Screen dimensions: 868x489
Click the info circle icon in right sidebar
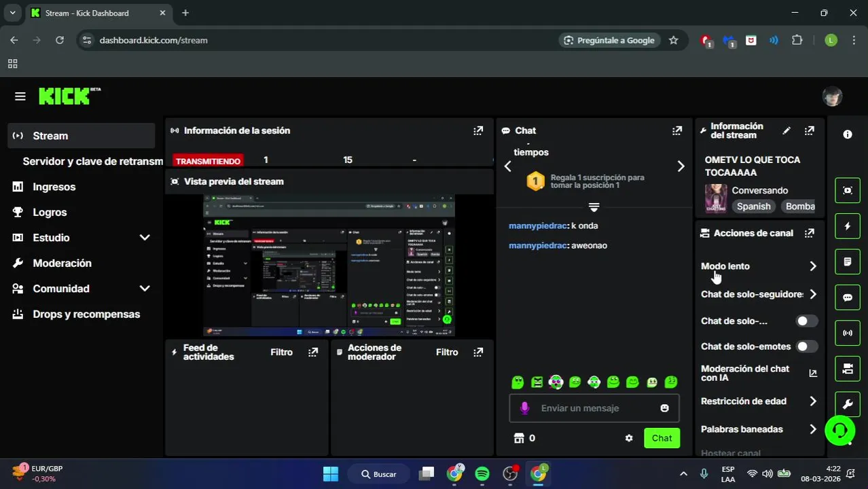click(848, 134)
